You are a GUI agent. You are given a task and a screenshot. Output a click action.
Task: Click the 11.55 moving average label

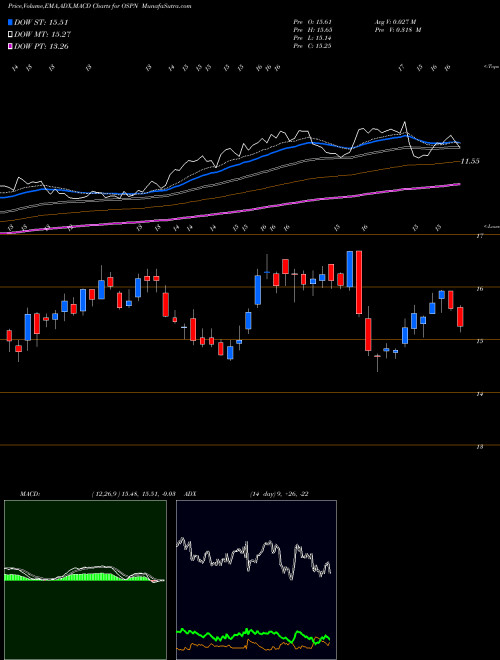[x=470, y=161]
